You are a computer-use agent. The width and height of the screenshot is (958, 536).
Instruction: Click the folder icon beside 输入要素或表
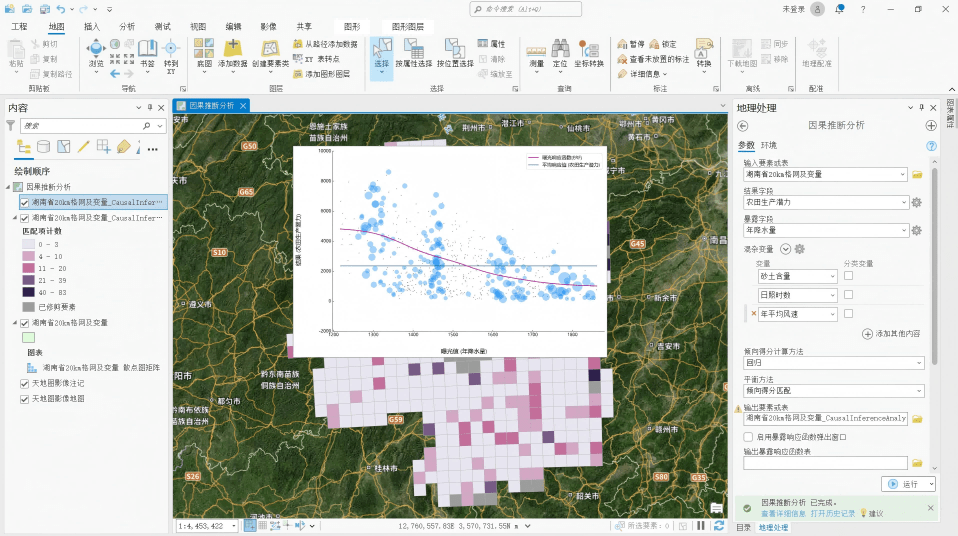[917, 175]
